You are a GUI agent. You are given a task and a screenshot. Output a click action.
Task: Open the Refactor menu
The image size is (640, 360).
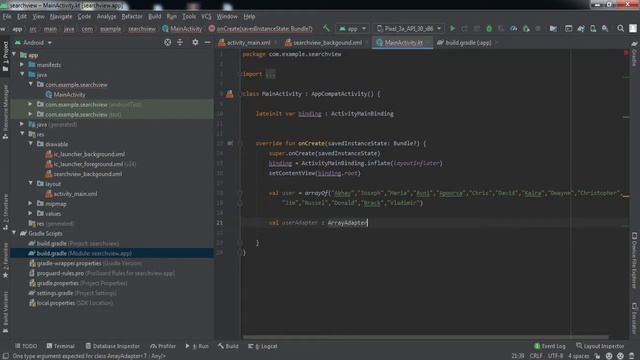tap(132, 17)
